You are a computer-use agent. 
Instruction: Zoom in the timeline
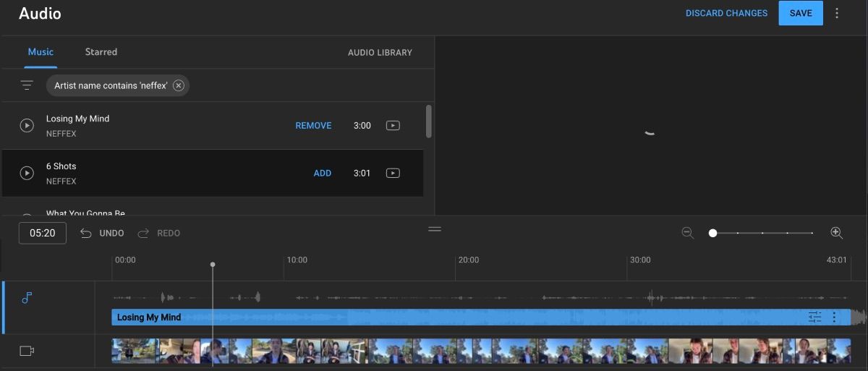point(836,233)
